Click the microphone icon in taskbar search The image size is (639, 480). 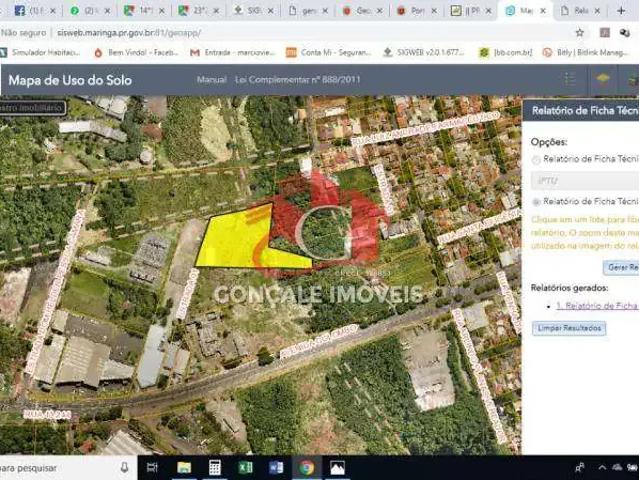tap(124, 467)
